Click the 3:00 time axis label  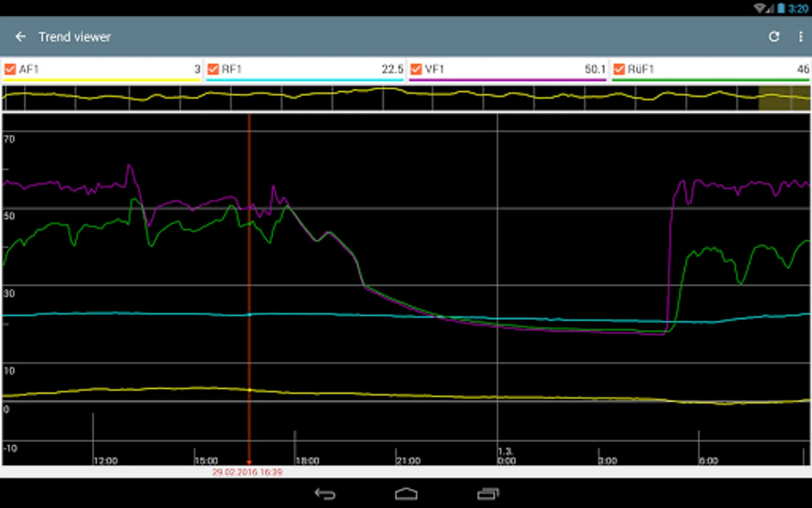click(x=607, y=461)
